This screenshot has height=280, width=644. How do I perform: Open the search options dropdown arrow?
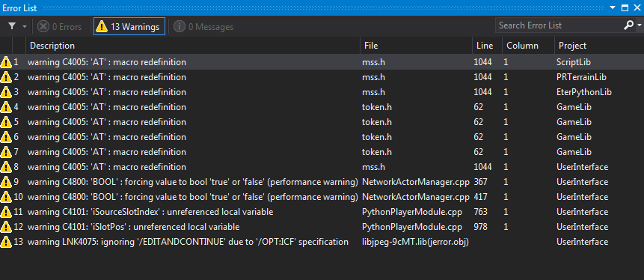[638, 25]
